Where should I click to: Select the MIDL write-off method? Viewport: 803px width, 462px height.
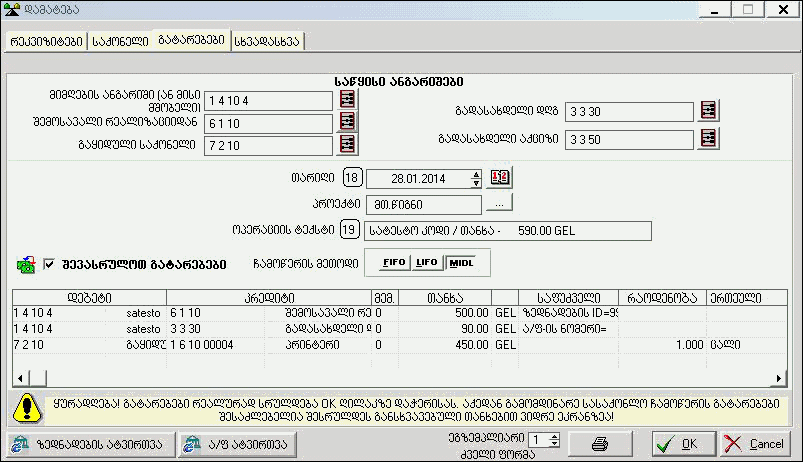460,262
